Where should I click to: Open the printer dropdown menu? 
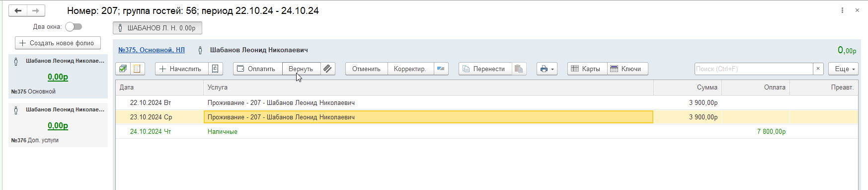click(x=547, y=69)
